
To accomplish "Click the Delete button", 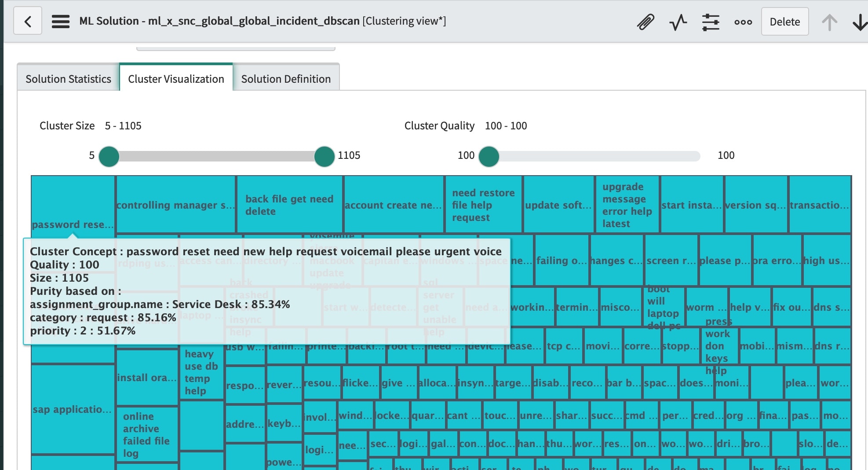I will coord(784,22).
